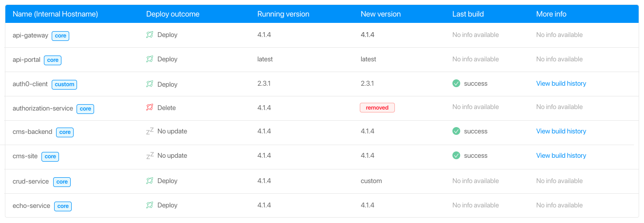Viewport: 644px width, 223px height.
Task: Click the Deploy icon in crud-service row
Action: [150, 181]
